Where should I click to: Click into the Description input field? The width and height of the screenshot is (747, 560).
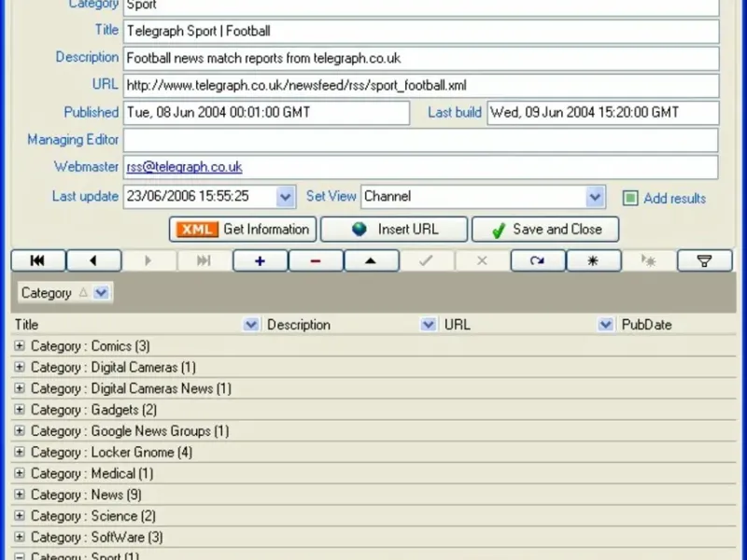[x=421, y=59]
